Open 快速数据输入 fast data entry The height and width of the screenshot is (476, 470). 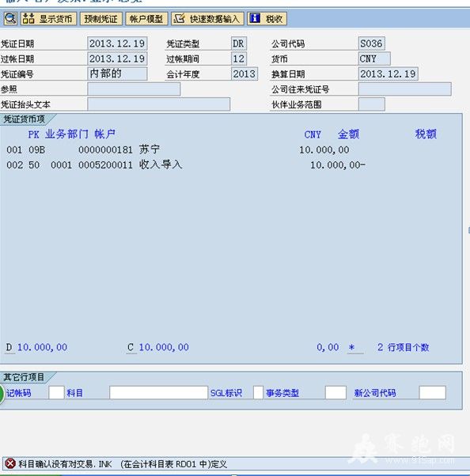(207, 18)
